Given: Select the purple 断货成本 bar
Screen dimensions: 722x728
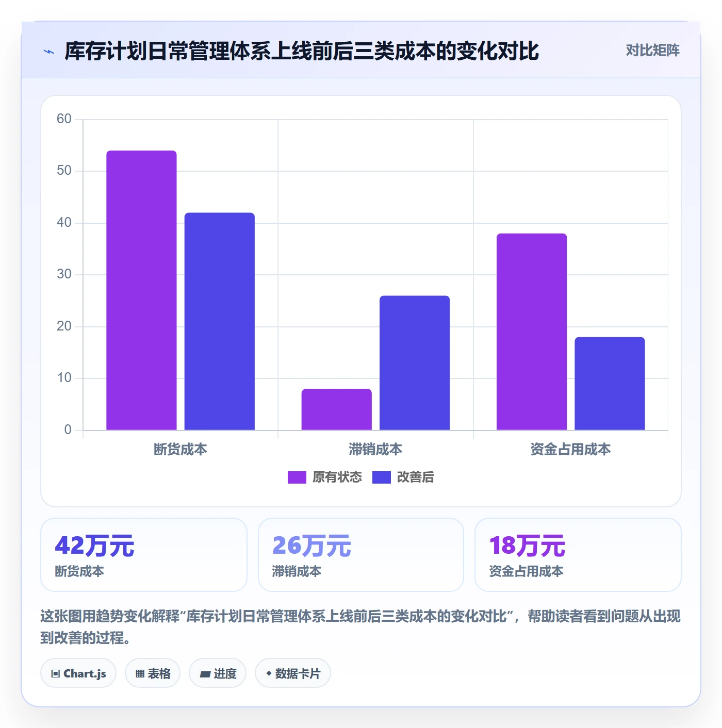Looking at the screenshot, I should point(141,290).
